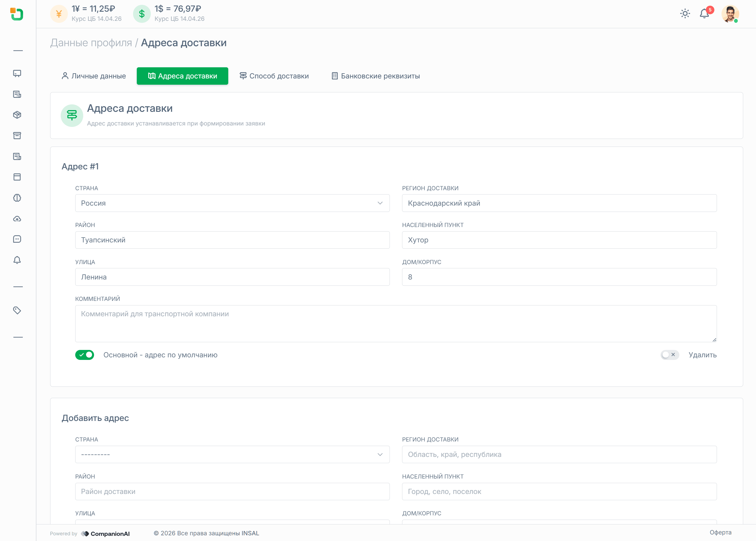Open the box package sidebar icon

(x=17, y=115)
